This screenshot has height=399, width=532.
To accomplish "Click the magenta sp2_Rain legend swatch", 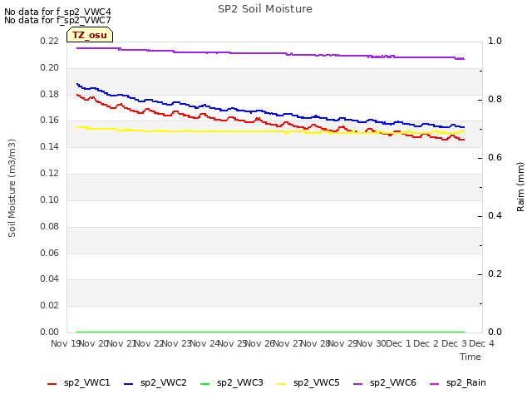I will (x=434, y=384).
